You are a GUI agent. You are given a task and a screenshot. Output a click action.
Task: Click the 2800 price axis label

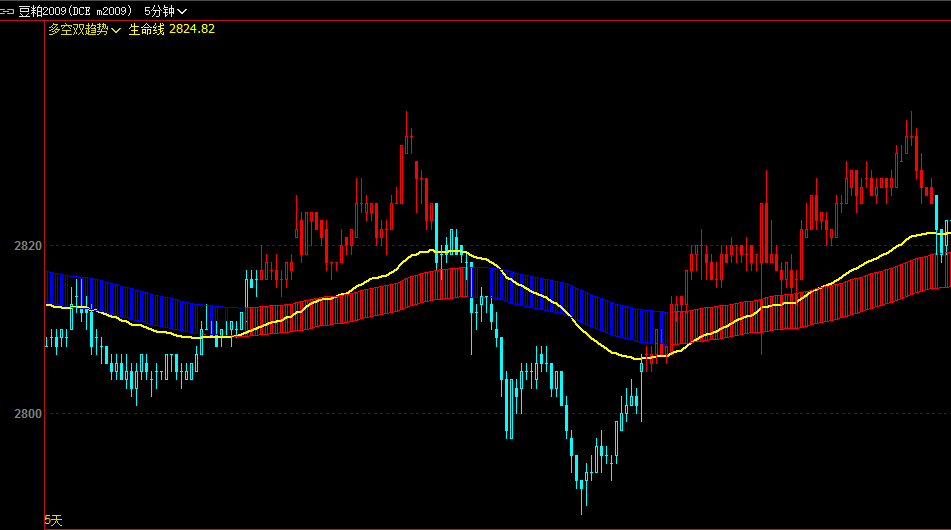(28, 414)
